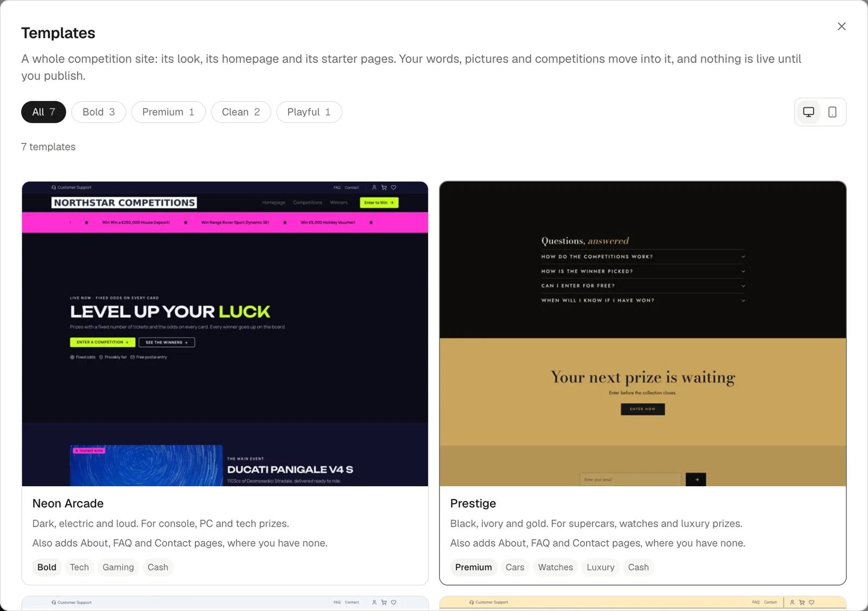The image size is (868, 611).
Task: Click the Bold tag on Neon Arcade
Action: click(x=47, y=567)
